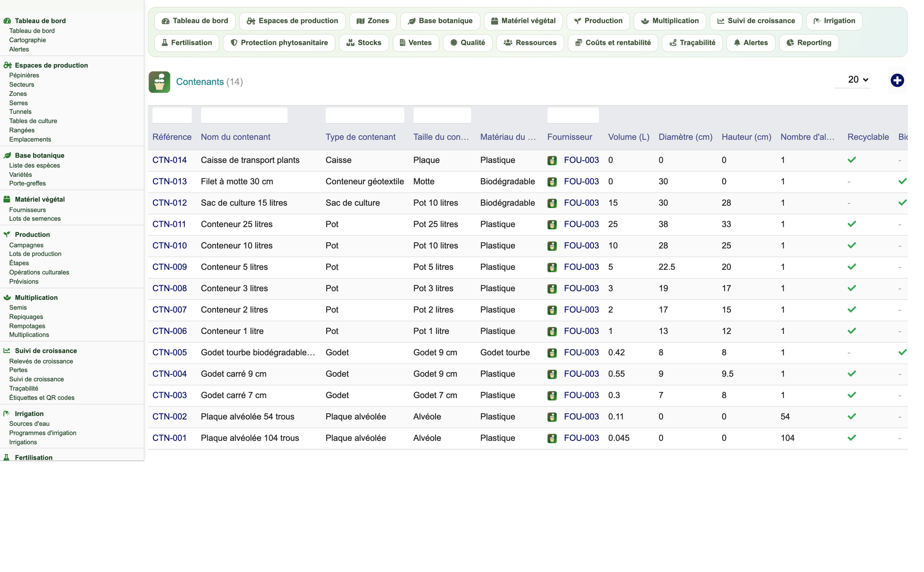
Task: Click the Tableau de bord sidebar gauge icon
Action: pyautogui.click(x=7, y=21)
